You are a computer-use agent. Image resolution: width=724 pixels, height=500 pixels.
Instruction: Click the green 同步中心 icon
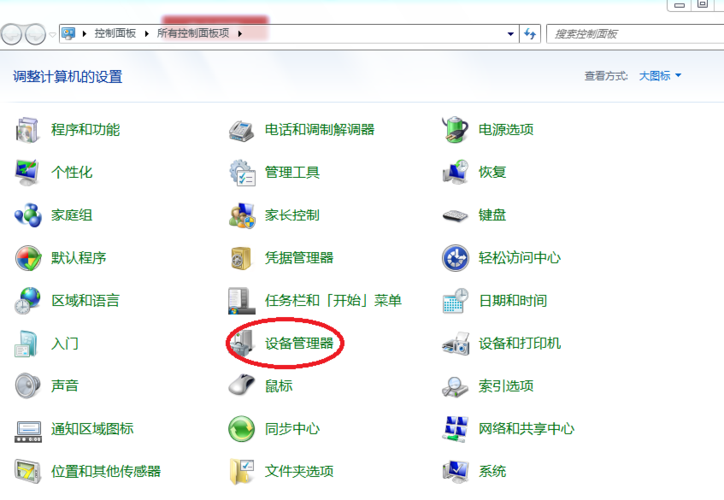tap(241, 429)
